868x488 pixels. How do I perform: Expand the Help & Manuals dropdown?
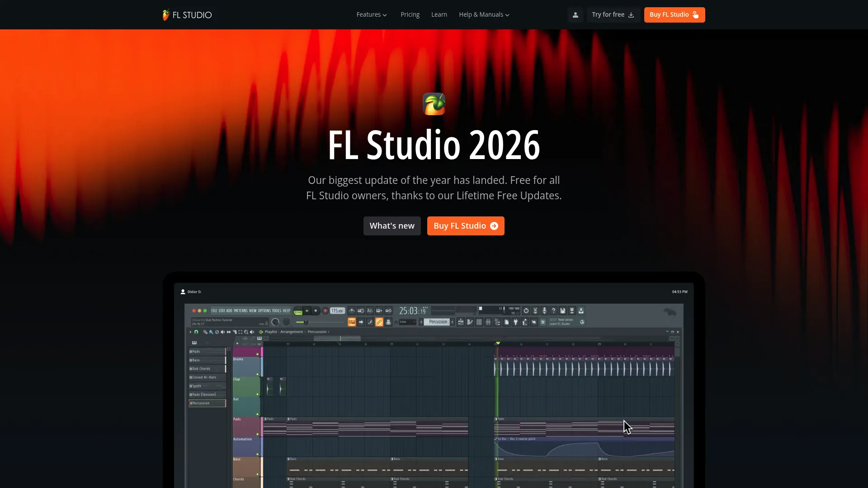click(484, 15)
